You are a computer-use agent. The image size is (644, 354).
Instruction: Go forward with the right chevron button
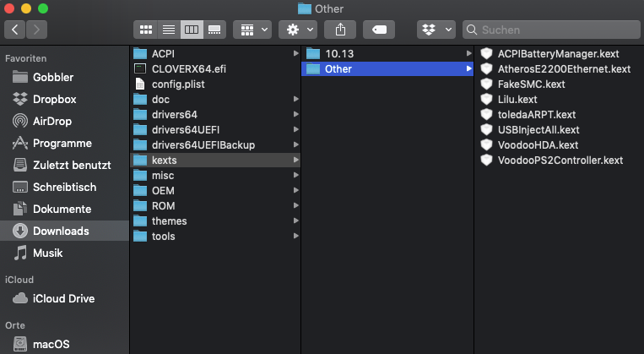(x=36, y=30)
